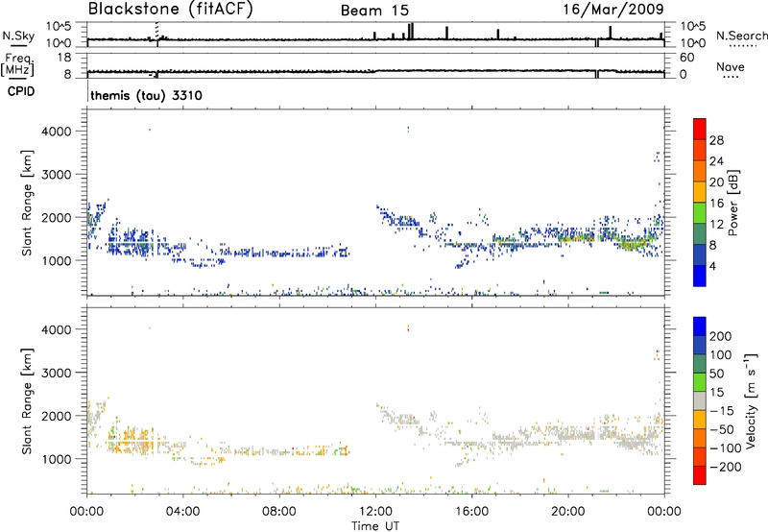The height and width of the screenshot is (532, 768).
Task: Click 3000 tick on velocity plot axis
Action: click(56, 373)
